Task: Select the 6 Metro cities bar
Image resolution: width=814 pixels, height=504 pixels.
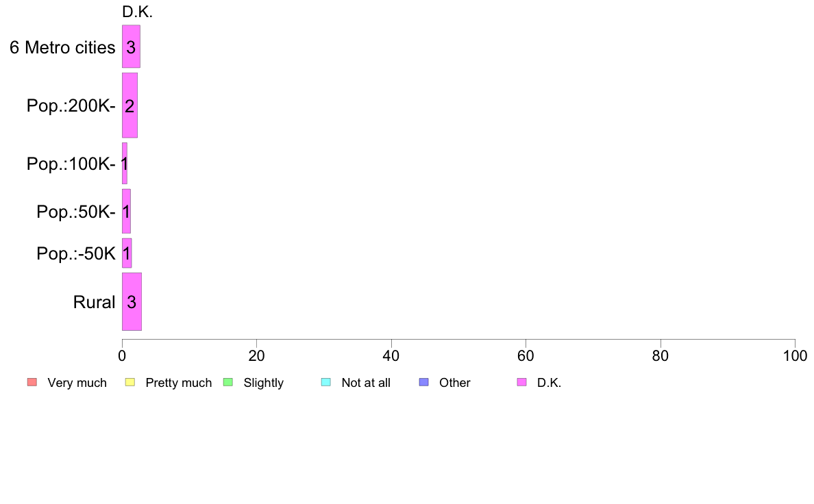Action: [x=131, y=46]
